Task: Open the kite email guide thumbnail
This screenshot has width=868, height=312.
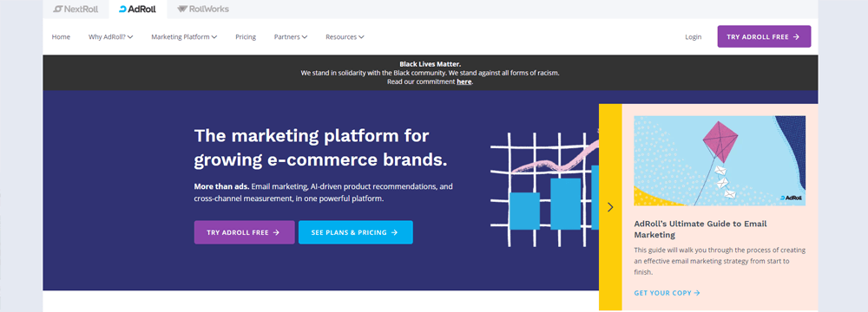Action: click(719, 160)
